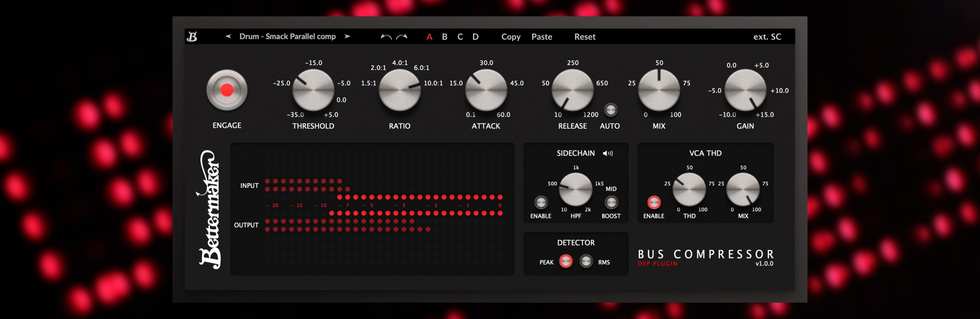Click the RATIO knob
The width and height of the screenshot is (980, 319).
(400, 90)
